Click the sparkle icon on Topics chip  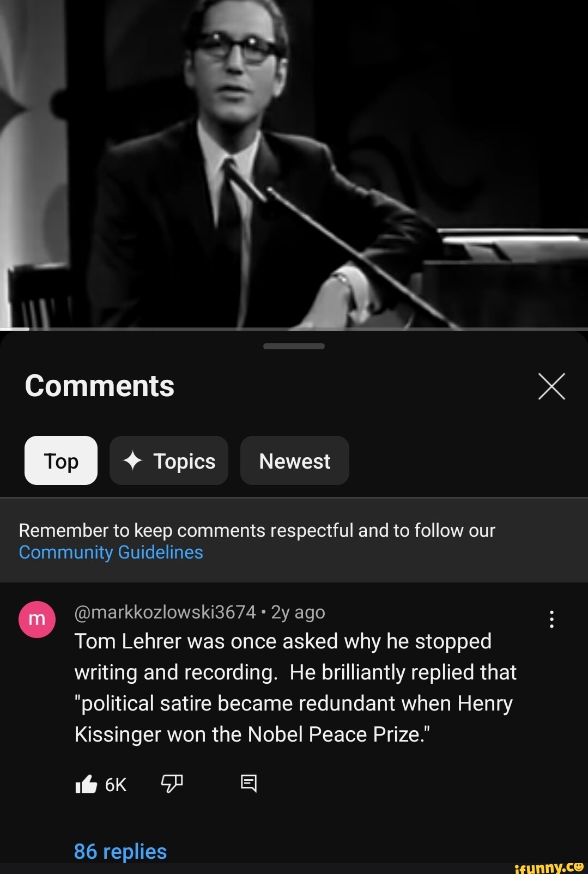(x=132, y=461)
